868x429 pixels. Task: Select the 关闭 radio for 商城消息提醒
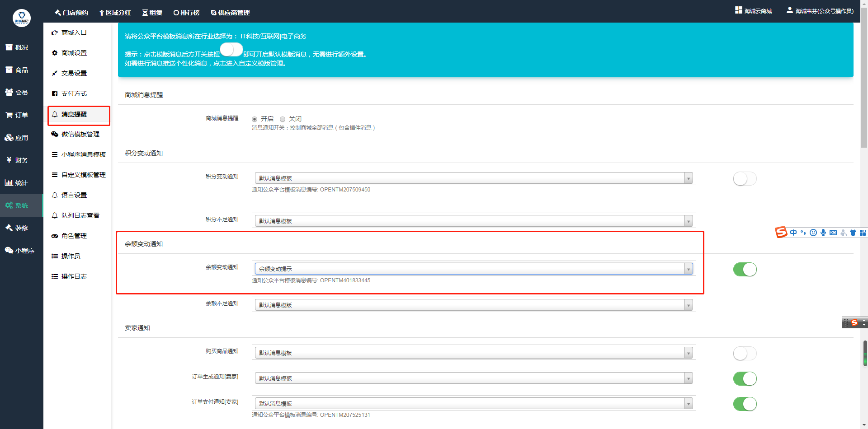click(283, 119)
